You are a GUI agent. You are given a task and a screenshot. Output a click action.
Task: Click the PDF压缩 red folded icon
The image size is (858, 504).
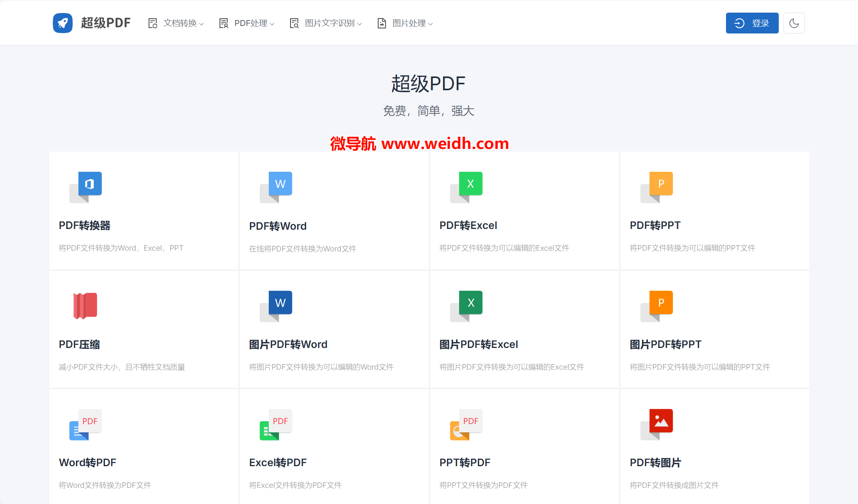point(85,306)
